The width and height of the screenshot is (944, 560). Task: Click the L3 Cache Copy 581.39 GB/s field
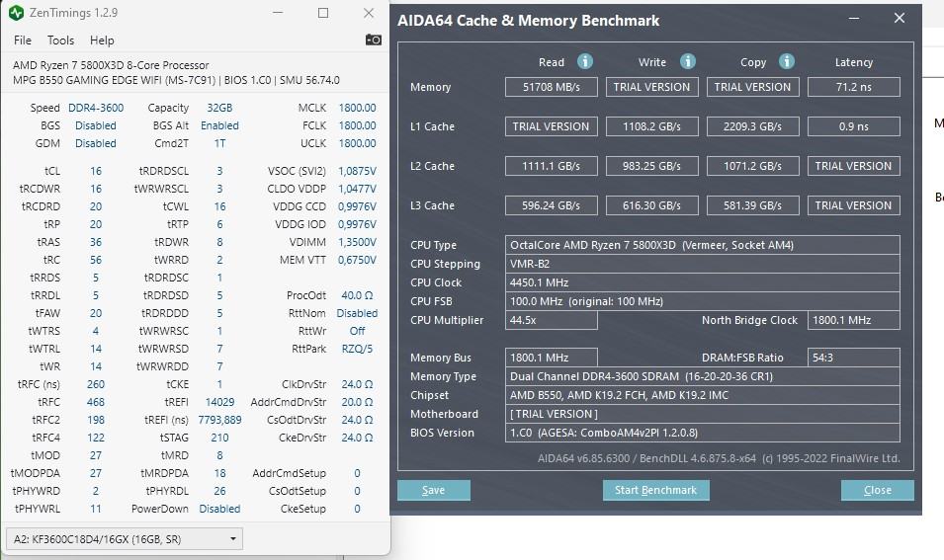(x=752, y=205)
